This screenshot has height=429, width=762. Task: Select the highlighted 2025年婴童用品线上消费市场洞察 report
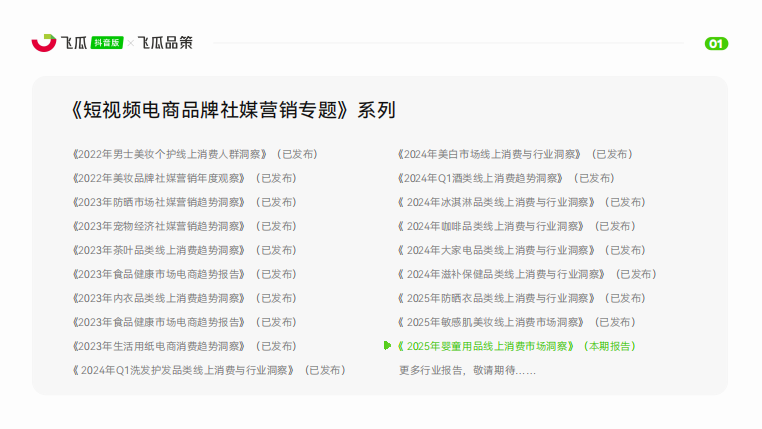click(486, 346)
